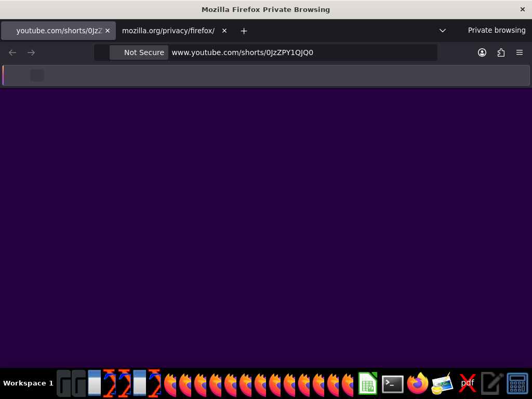Click the Workspace 1 switcher label

point(28,383)
